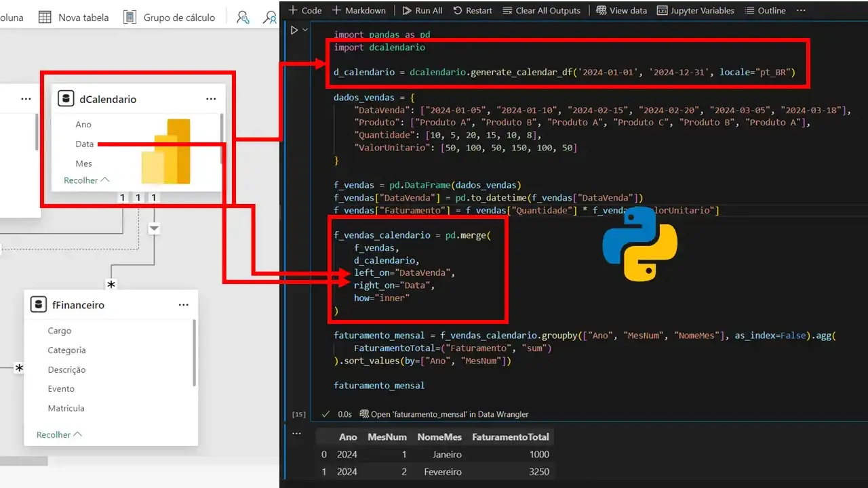Click the fFinanceiro card scrollbar
The height and width of the screenshot is (488, 868).
coord(195,352)
